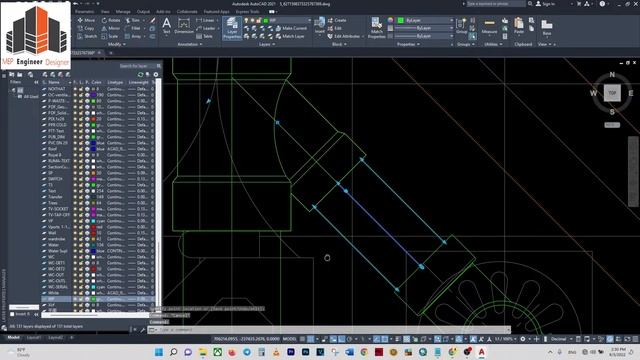The width and height of the screenshot is (640, 360).
Task: Open Layer Properties manager
Action: coord(232,28)
